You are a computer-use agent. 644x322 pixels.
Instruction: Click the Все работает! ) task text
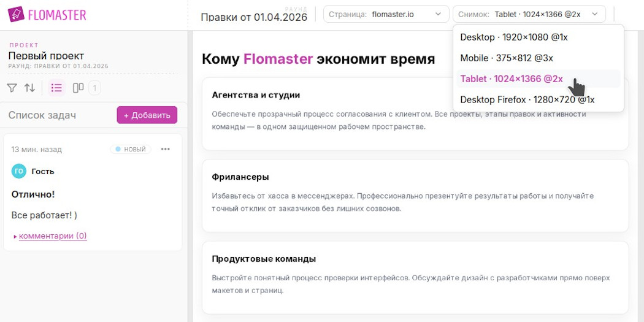point(44,215)
